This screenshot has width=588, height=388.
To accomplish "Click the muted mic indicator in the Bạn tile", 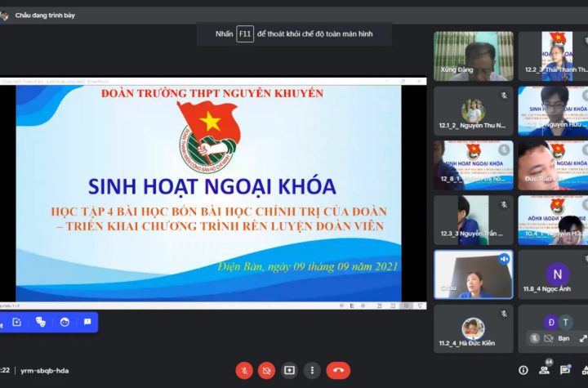I will pos(535,338).
